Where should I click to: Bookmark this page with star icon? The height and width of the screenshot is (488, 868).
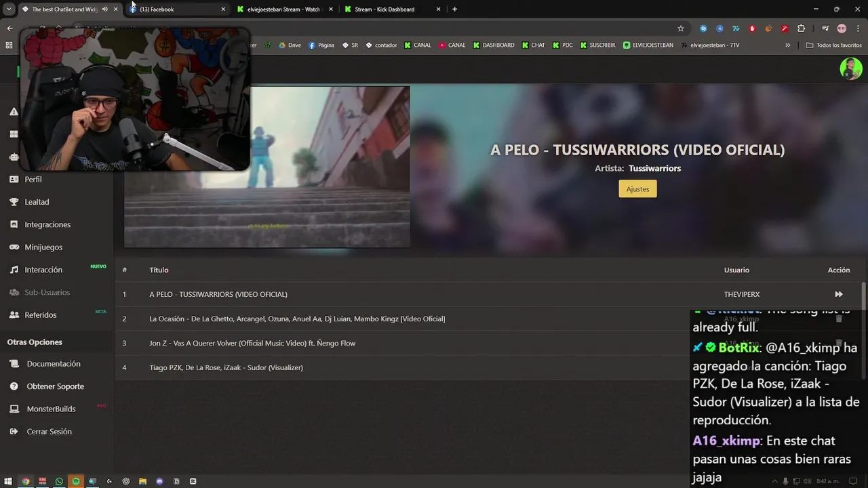681,28
